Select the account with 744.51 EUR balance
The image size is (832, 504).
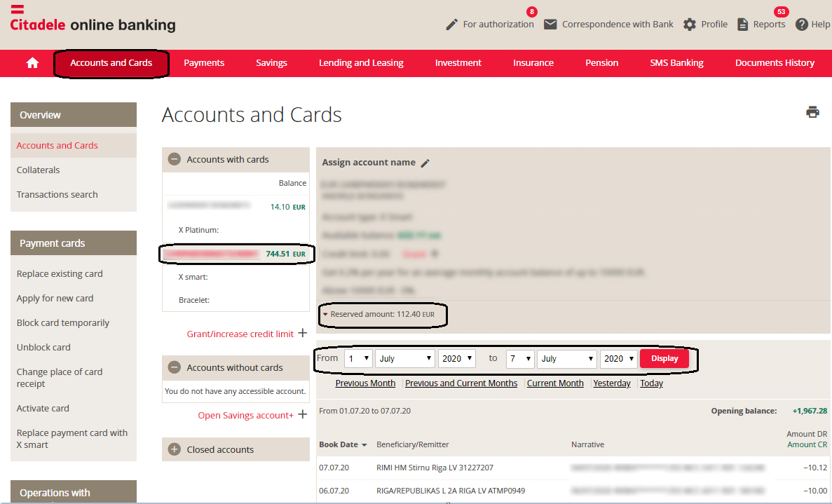point(236,254)
